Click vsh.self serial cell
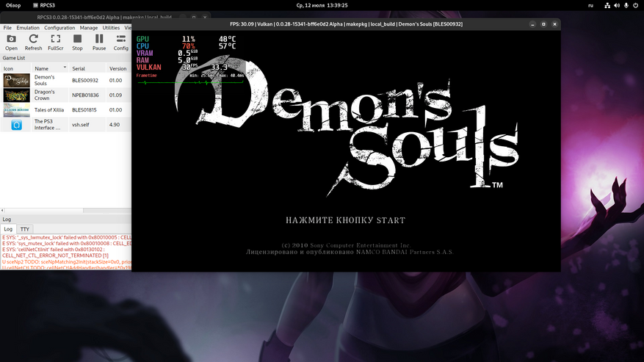Viewport: 644px width, 362px height. (87, 125)
